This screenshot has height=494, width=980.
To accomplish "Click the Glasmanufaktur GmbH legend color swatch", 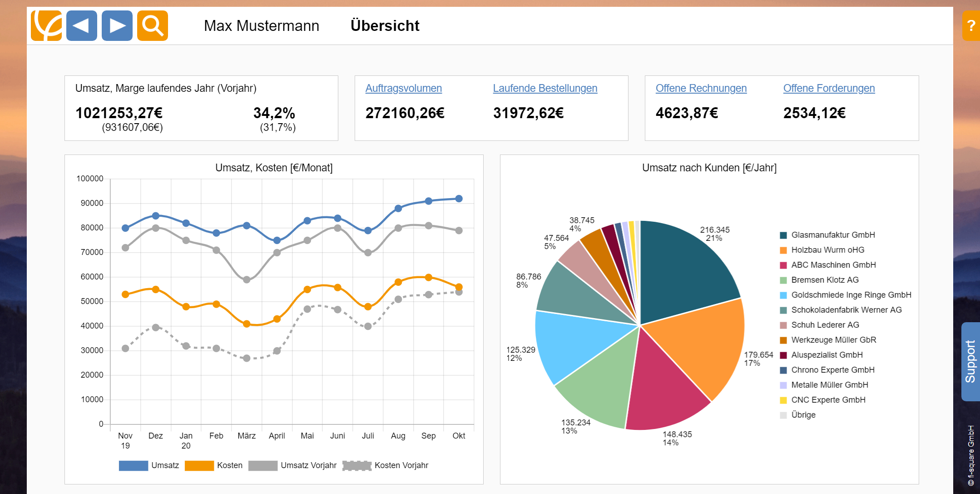I will pos(783,235).
